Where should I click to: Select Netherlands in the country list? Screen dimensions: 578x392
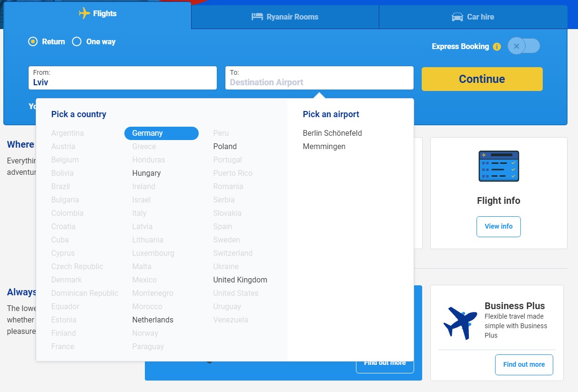click(153, 320)
